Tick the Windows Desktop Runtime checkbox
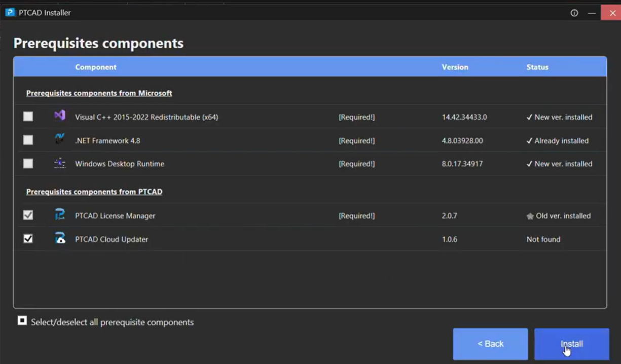Viewport: 621px width, 364px height. click(28, 163)
